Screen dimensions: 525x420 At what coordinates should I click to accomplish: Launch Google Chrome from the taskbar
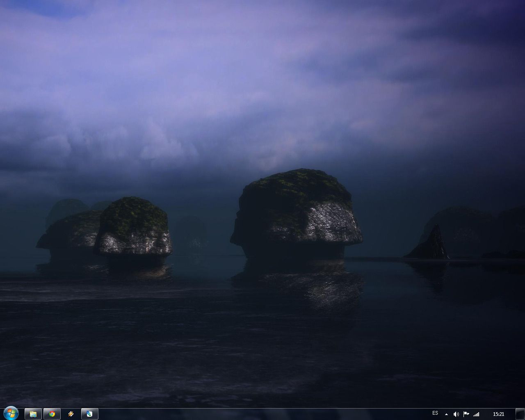52,414
